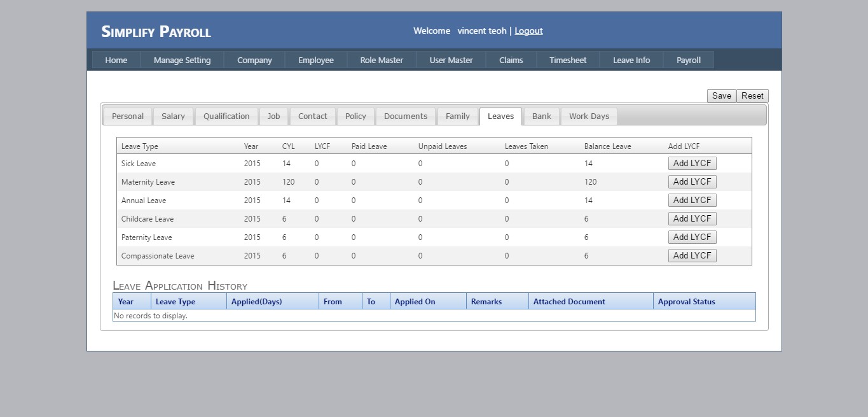Click the Approval Status column header
This screenshot has width=868, height=417.
(686, 302)
